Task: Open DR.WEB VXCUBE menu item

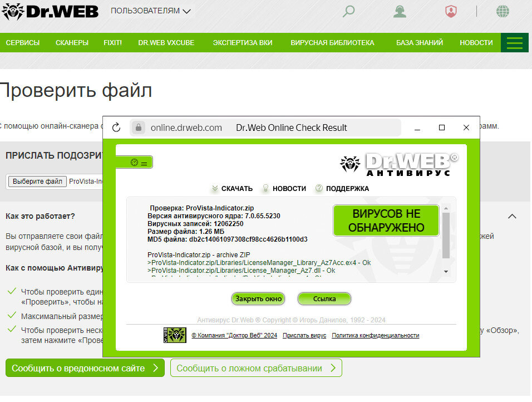Action: click(166, 43)
